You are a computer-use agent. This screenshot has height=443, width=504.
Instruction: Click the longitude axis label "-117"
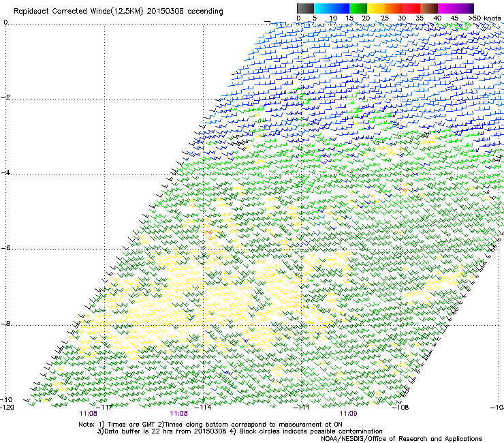[x=104, y=408]
